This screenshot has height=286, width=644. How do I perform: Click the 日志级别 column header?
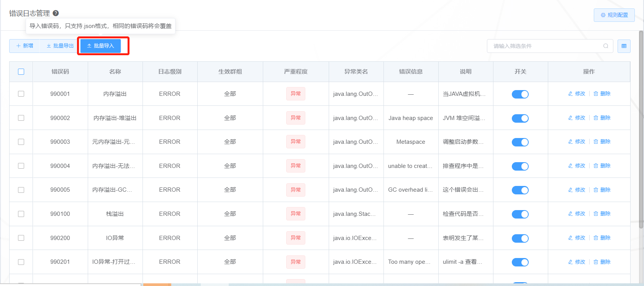[x=170, y=72]
